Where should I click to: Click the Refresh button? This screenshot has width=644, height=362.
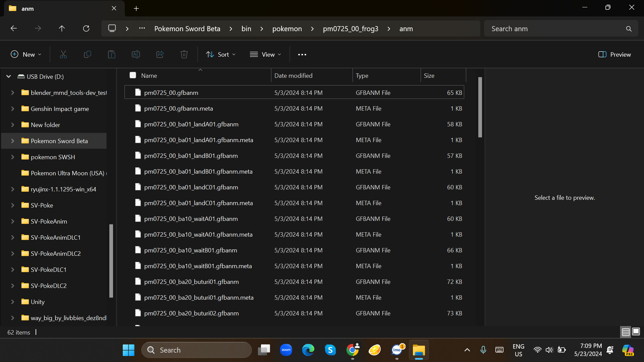86,28
